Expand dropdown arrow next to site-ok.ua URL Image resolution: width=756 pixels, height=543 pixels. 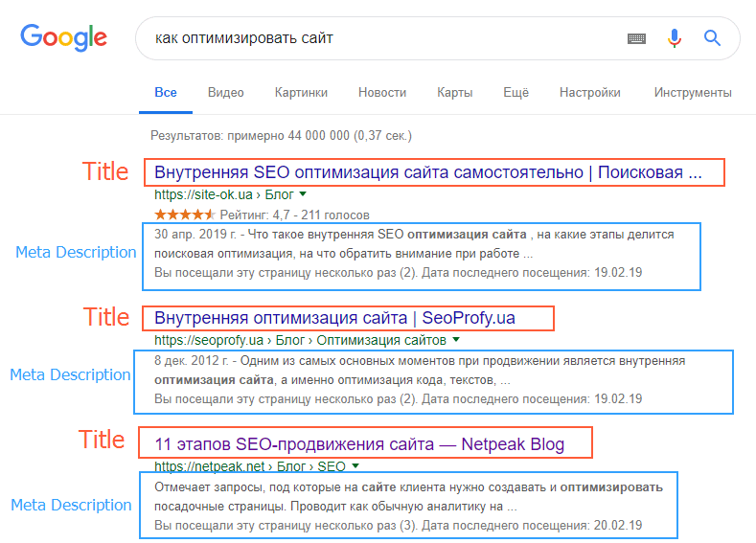coord(303,194)
